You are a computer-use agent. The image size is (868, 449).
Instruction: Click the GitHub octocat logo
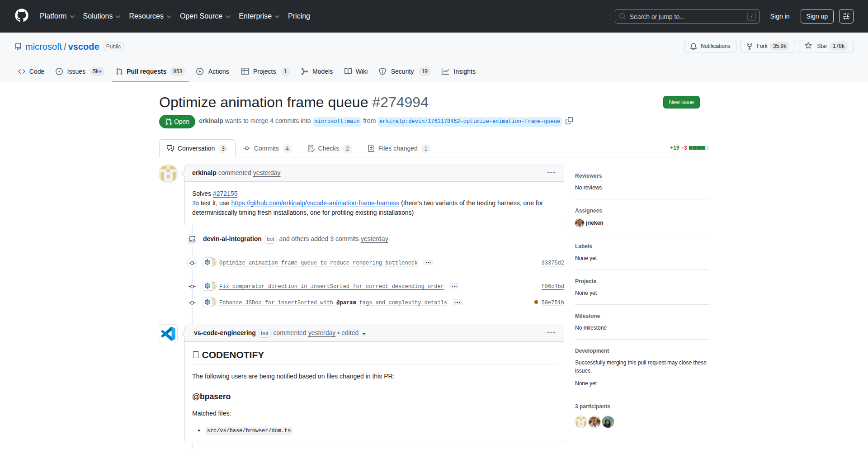21,15
